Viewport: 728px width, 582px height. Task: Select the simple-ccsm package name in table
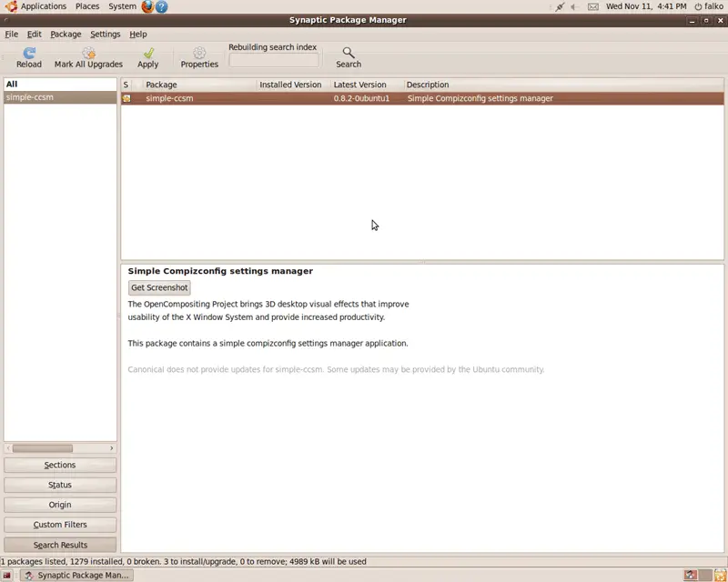pos(169,98)
